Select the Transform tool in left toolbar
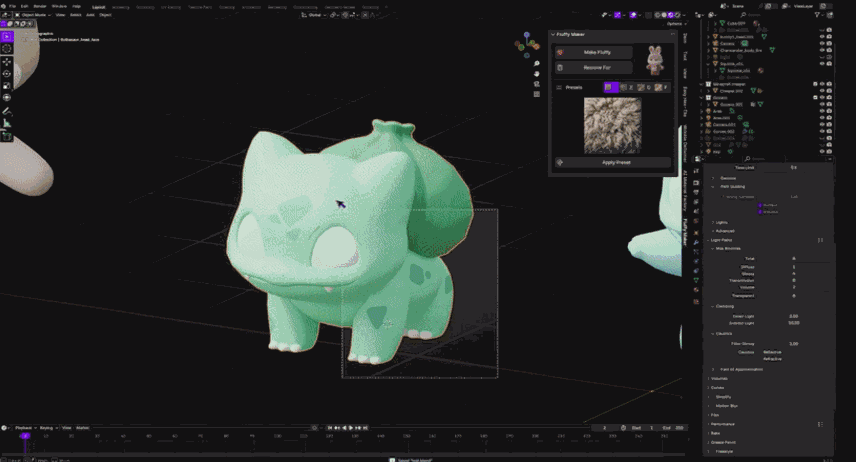The image size is (860, 462). pos(7,98)
